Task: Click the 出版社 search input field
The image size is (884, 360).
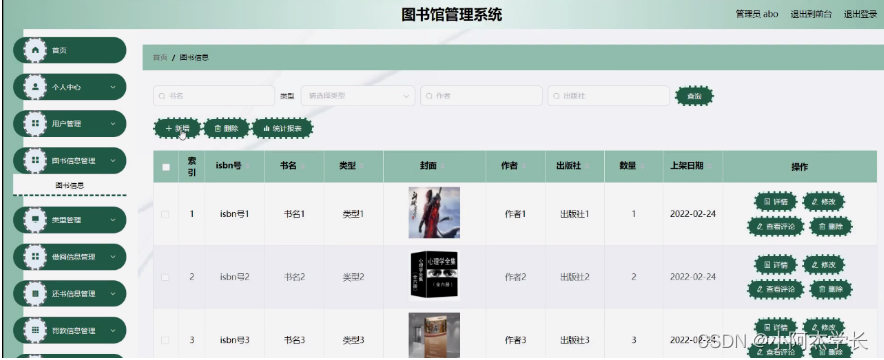Action: (x=608, y=96)
